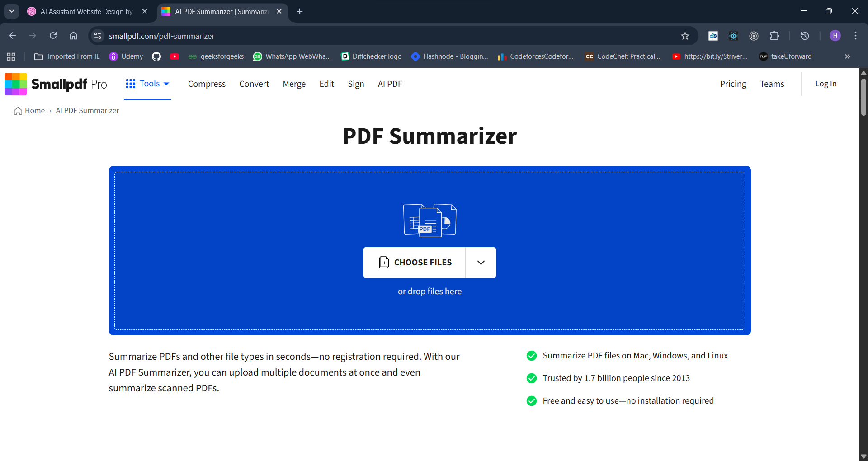The image size is (868, 461).
Task: Expand the file source dropdown arrow
Action: click(481, 263)
